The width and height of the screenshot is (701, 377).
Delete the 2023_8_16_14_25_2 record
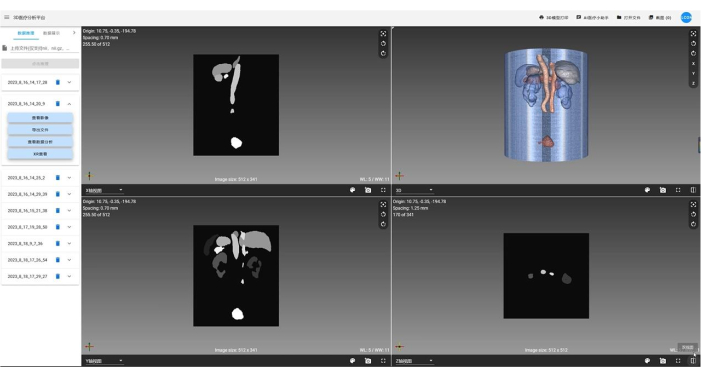[58, 178]
